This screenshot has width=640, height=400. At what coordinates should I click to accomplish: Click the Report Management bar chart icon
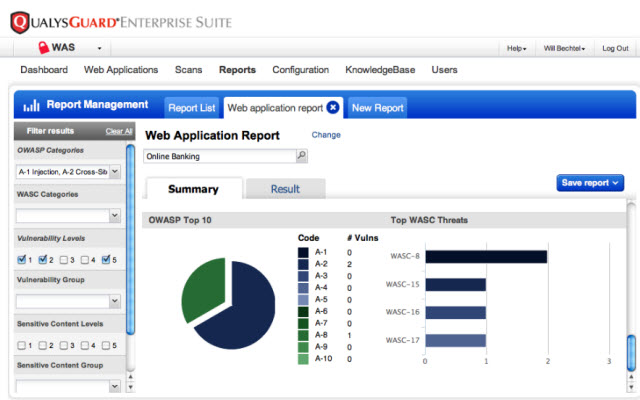(31, 105)
